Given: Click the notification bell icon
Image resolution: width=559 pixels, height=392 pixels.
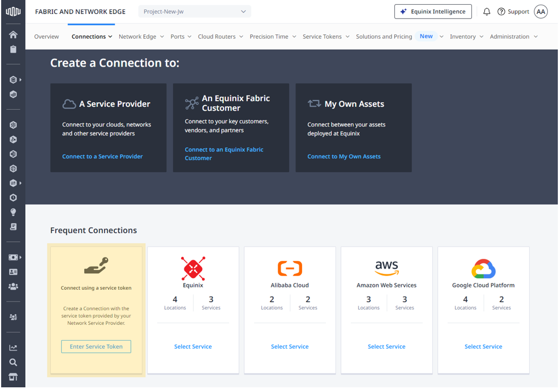Looking at the screenshot, I should tap(487, 12).
